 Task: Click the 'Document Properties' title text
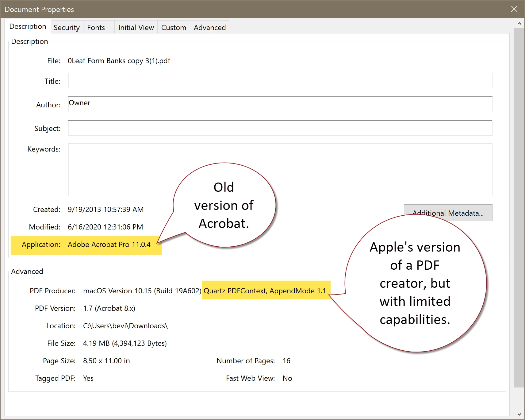(x=39, y=10)
